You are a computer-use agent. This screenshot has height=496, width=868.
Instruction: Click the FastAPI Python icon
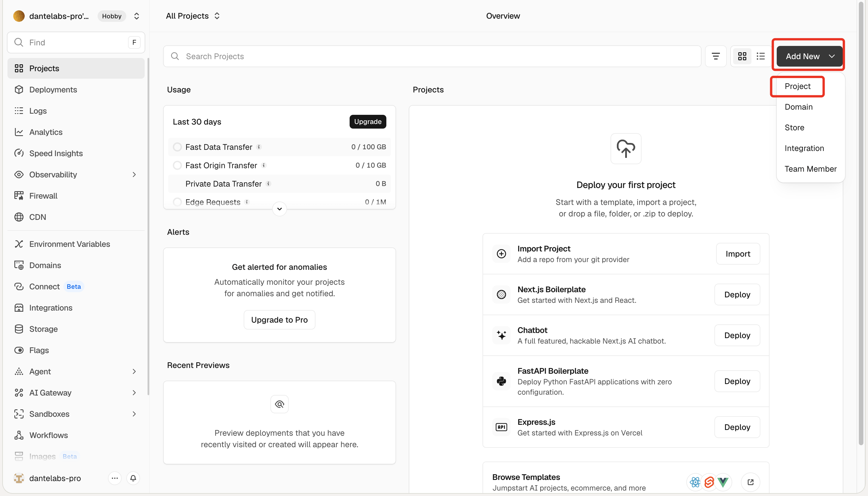501,381
